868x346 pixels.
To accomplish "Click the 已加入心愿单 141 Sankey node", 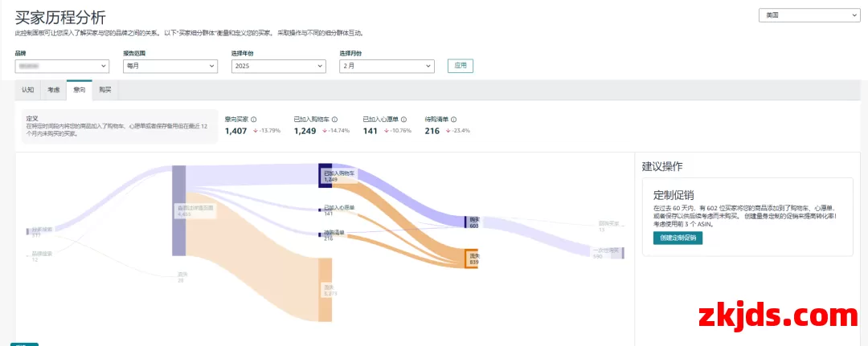I will coord(320,210).
